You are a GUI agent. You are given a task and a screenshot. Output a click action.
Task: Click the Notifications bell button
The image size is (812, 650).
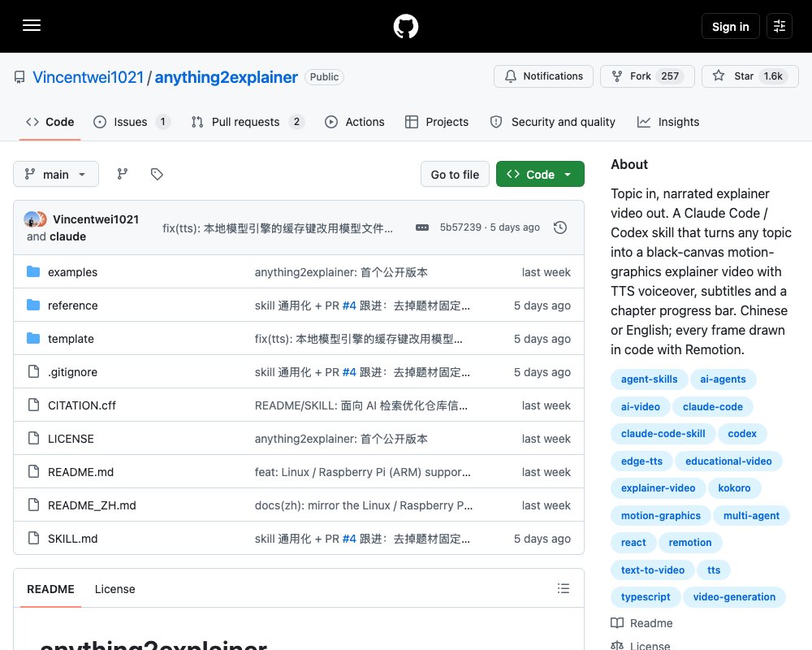543,76
